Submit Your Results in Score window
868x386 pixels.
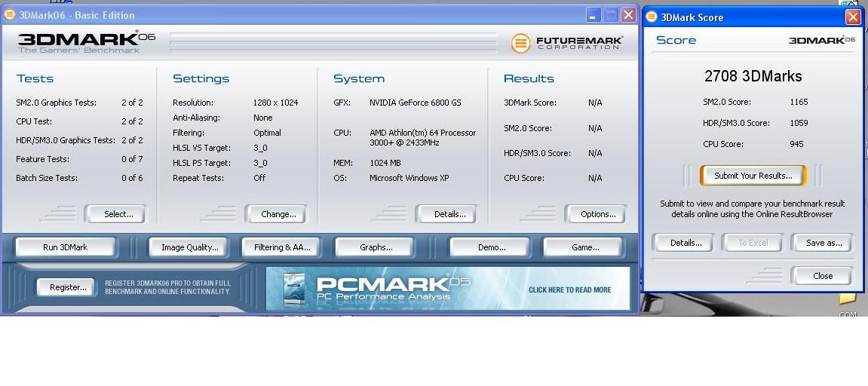[753, 176]
